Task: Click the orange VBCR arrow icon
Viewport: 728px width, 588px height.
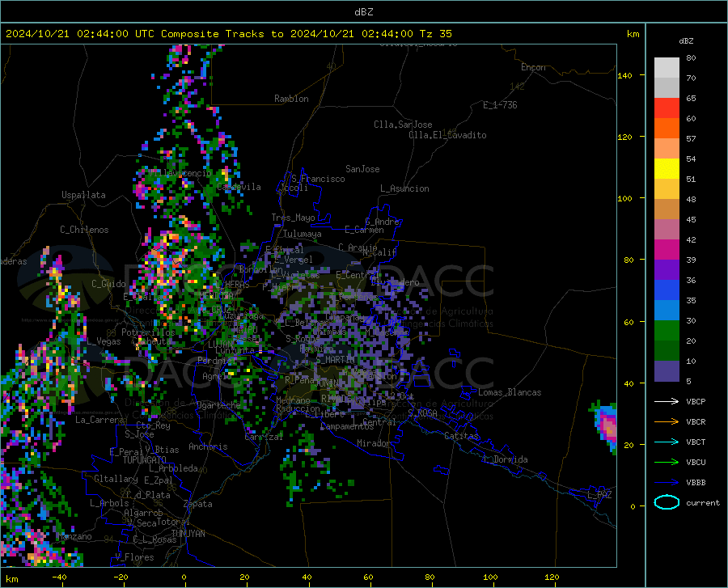Action: tap(667, 421)
